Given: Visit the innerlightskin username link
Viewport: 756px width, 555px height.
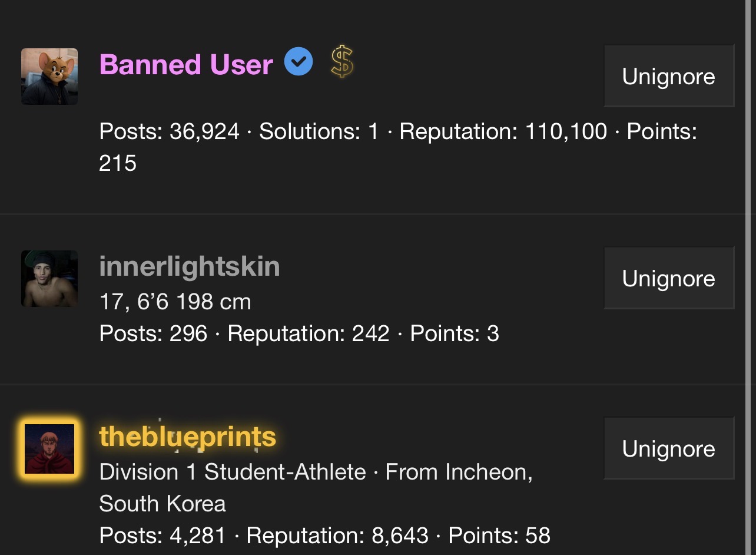Looking at the screenshot, I should coord(190,266).
